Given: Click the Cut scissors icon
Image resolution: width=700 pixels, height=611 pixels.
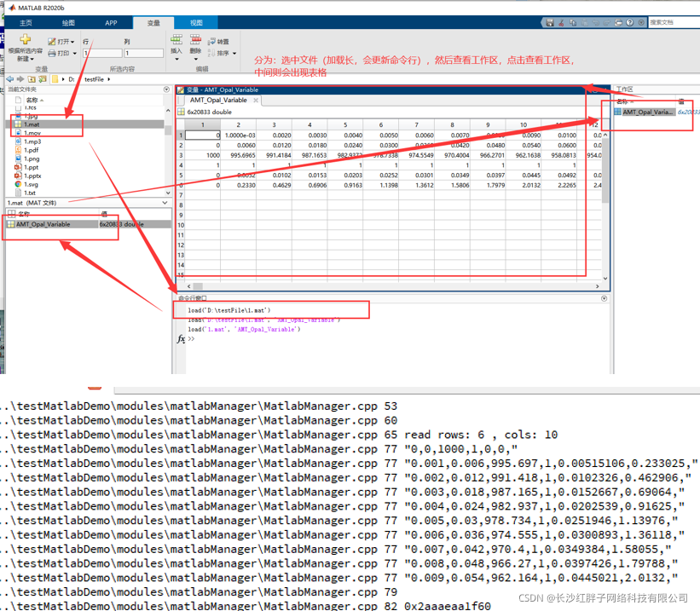Looking at the screenshot, I should pyautogui.click(x=562, y=22).
